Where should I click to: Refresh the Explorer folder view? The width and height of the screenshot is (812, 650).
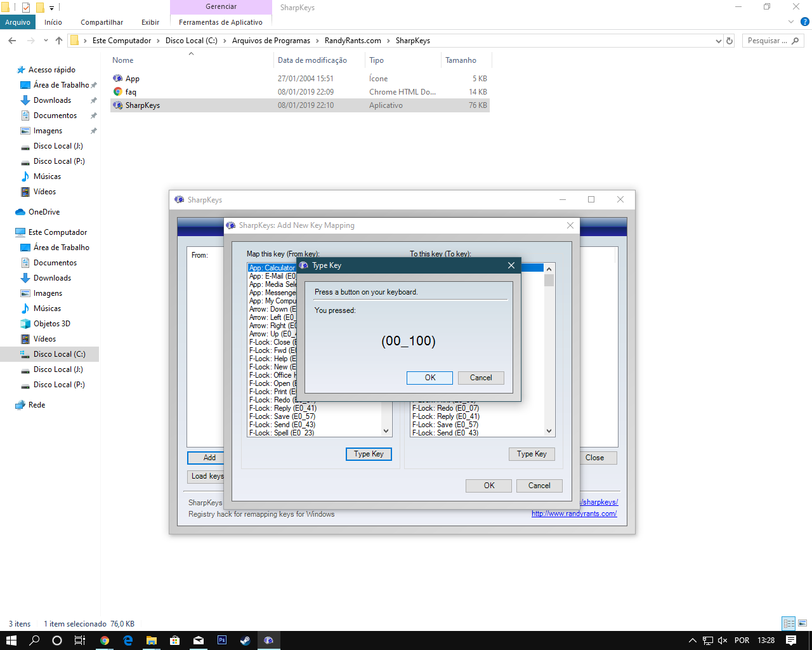click(x=730, y=41)
